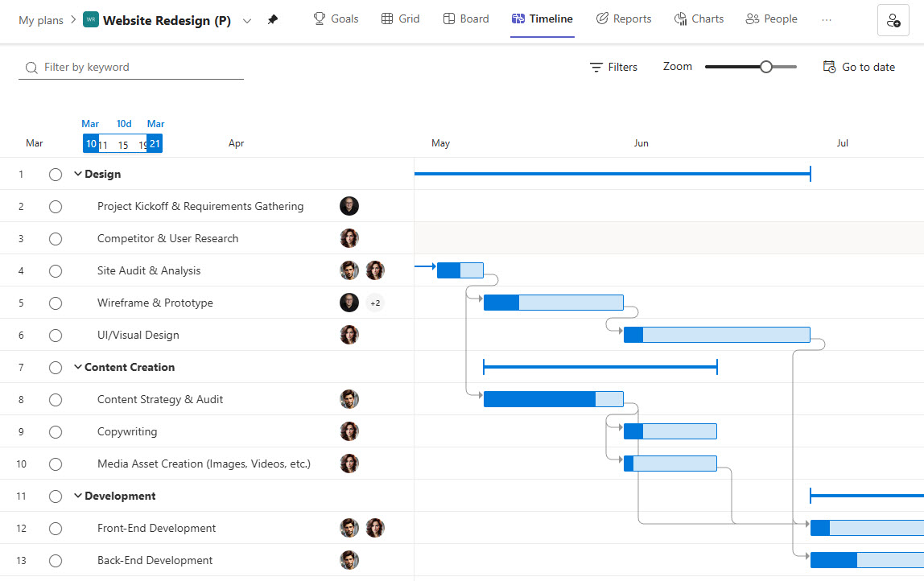Open the Filters button
The width and height of the screenshot is (924, 581).
click(x=613, y=67)
